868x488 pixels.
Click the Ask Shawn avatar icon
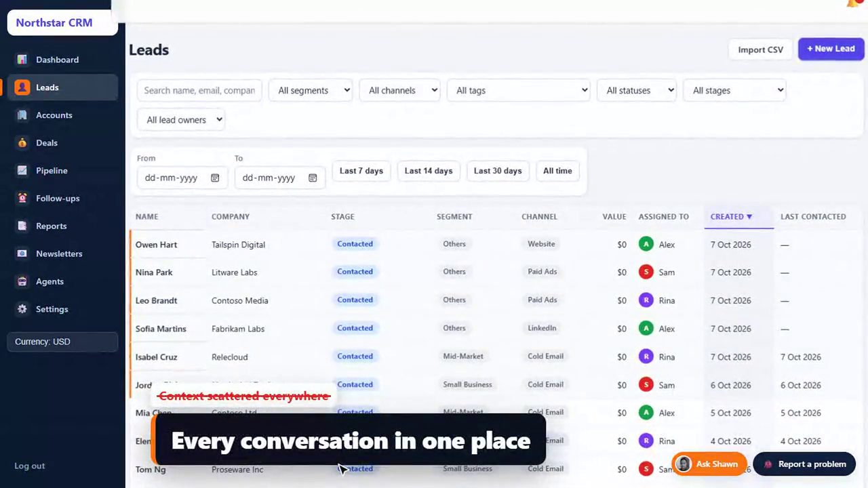coord(684,464)
